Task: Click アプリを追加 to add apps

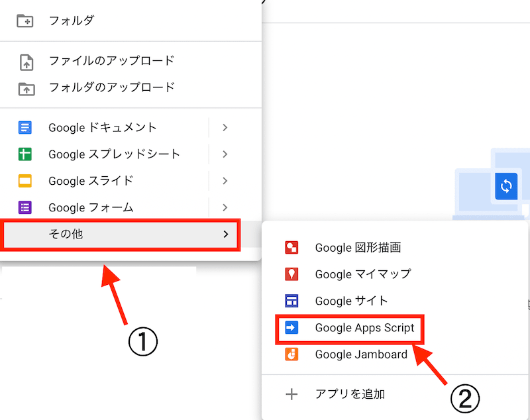Action: pos(350,395)
